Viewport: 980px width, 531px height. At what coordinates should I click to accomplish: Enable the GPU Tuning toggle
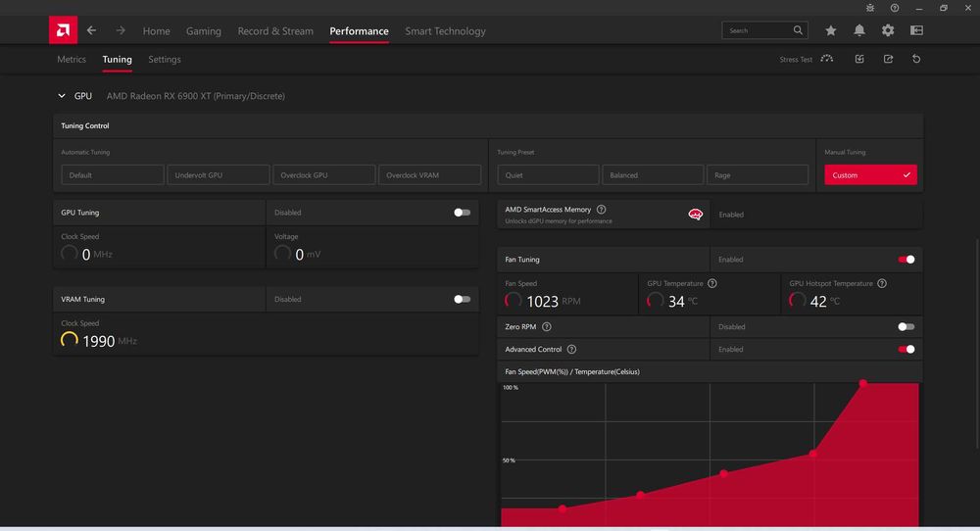(462, 213)
